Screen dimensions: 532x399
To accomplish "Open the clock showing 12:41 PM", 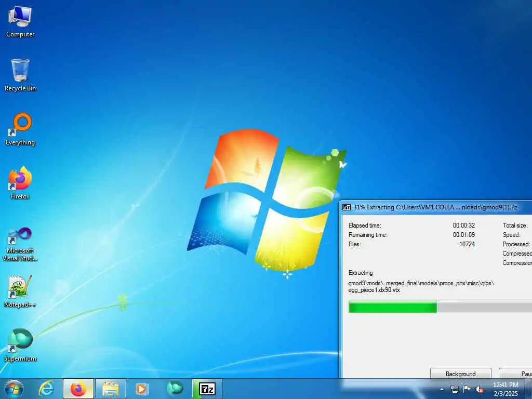I will [x=506, y=389].
